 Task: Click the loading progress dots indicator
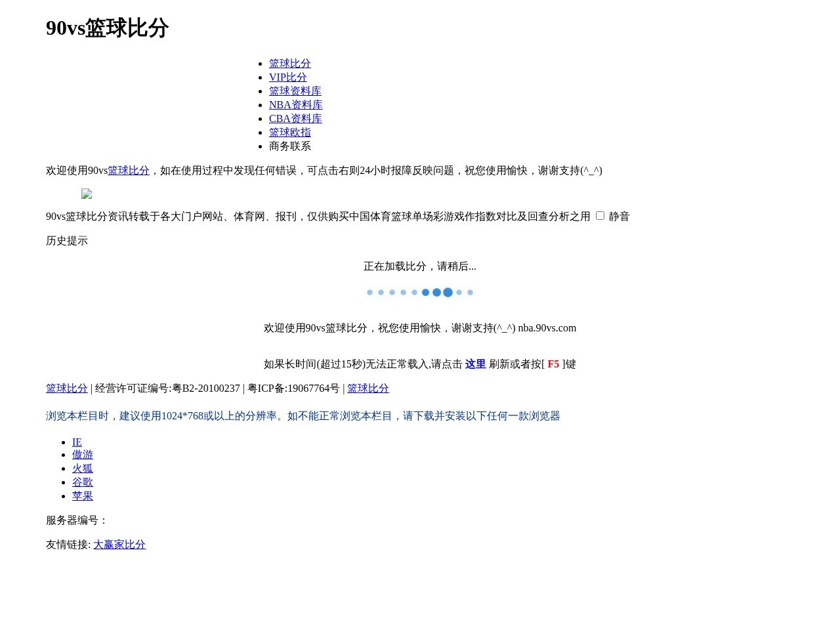[x=419, y=292]
